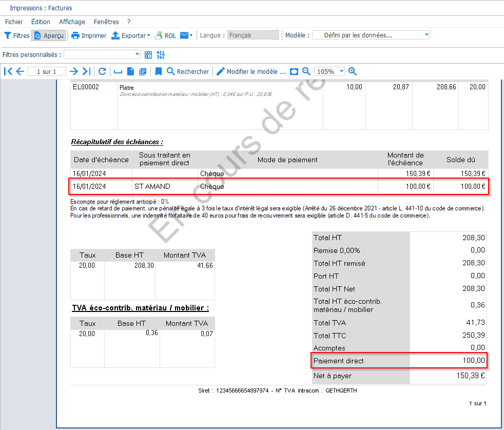This screenshot has width=504, height=430.
Task: Select the page width view icon
Action: point(118,72)
